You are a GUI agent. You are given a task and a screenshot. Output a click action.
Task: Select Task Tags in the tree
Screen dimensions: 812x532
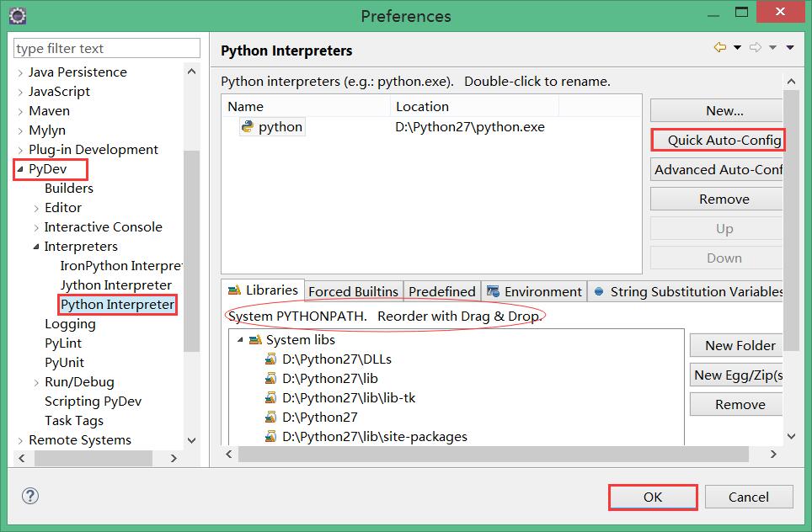[x=74, y=421]
